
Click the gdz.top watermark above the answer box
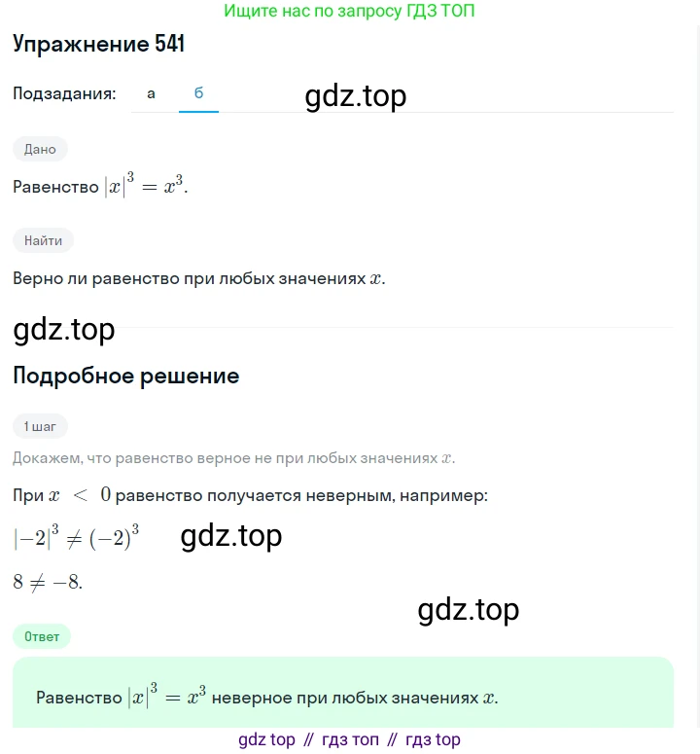pos(469,610)
